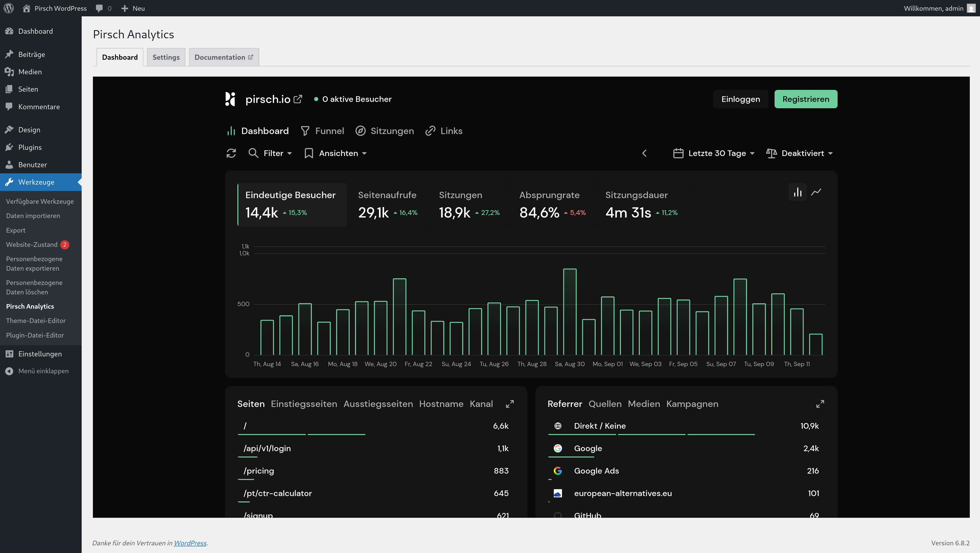Viewport: 980px width, 553px height.
Task: Click the Registrieren button
Action: click(805, 99)
